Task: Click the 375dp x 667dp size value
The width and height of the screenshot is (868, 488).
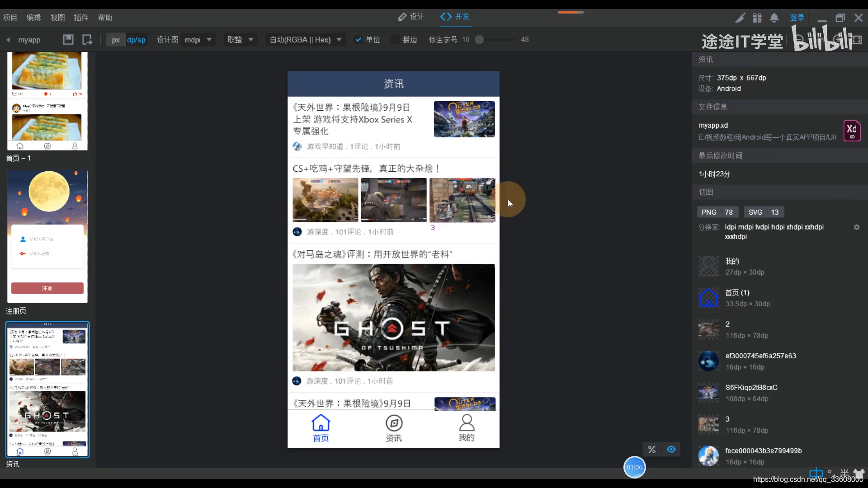Action: pyautogui.click(x=741, y=78)
